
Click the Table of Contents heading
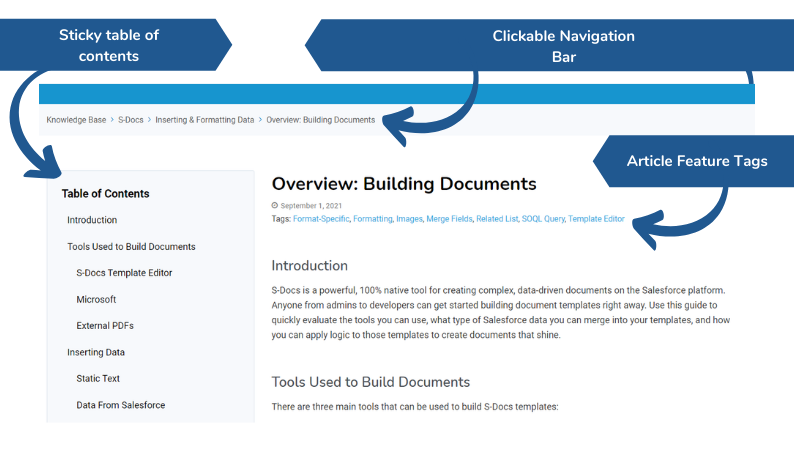tap(105, 194)
